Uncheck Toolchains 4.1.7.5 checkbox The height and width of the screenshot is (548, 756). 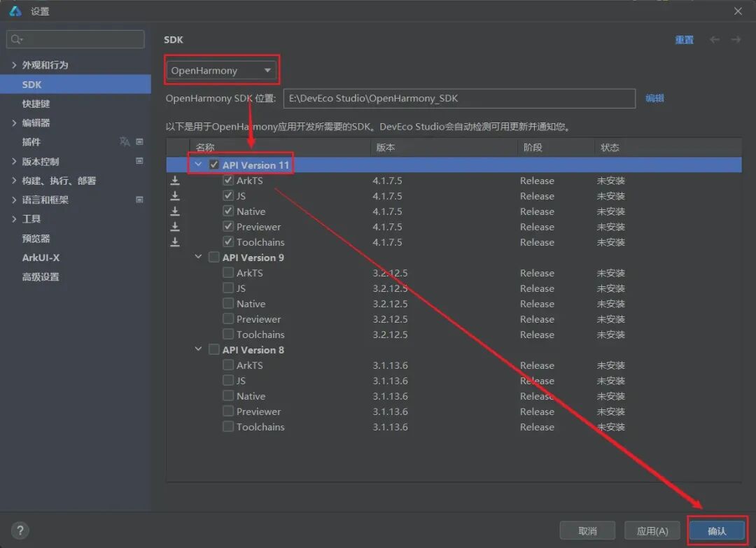point(228,242)
